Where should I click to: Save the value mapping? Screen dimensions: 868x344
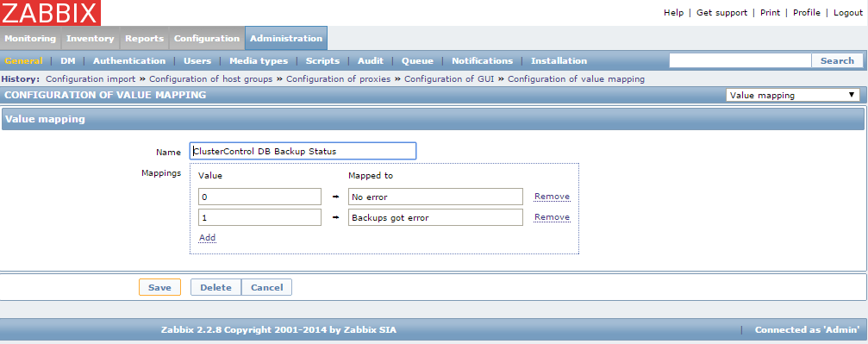point(159,287)
